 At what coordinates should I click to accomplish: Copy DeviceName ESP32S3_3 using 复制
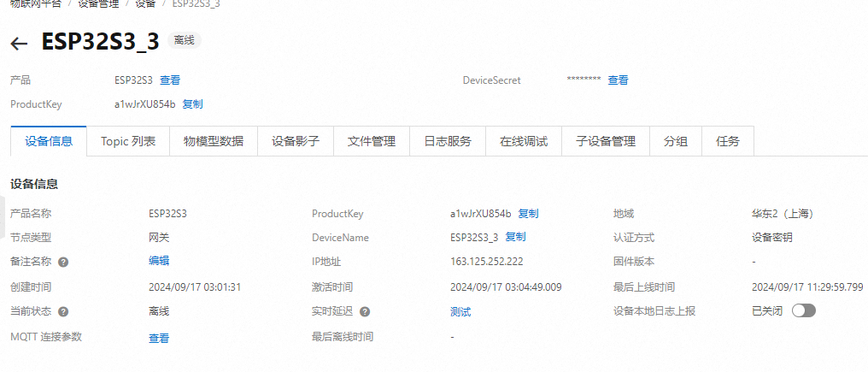click(x=515, y=237)
